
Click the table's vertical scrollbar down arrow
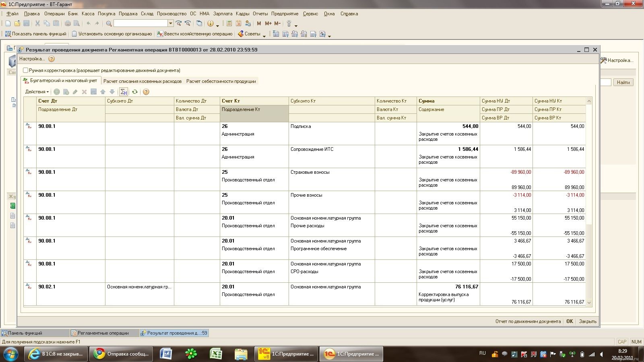(589, 302)
